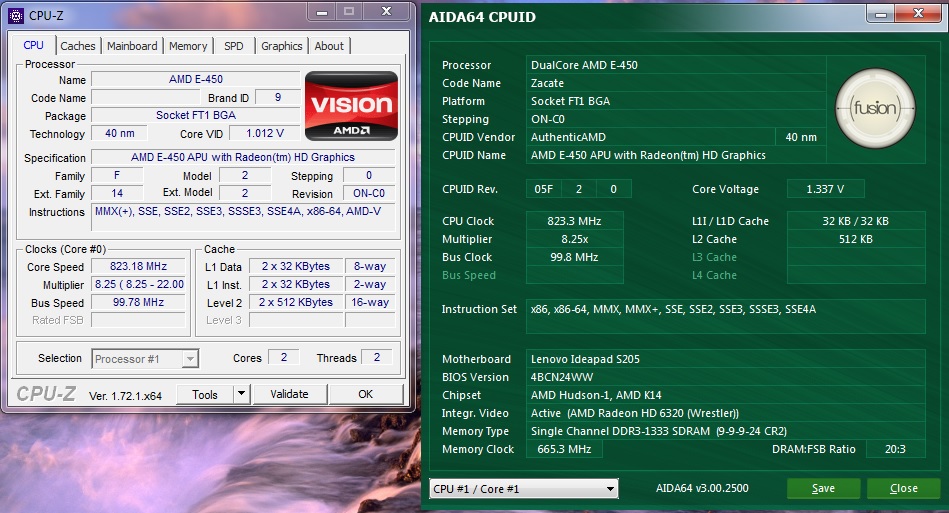Close the CPU-Z window

[x=387, y=12]
